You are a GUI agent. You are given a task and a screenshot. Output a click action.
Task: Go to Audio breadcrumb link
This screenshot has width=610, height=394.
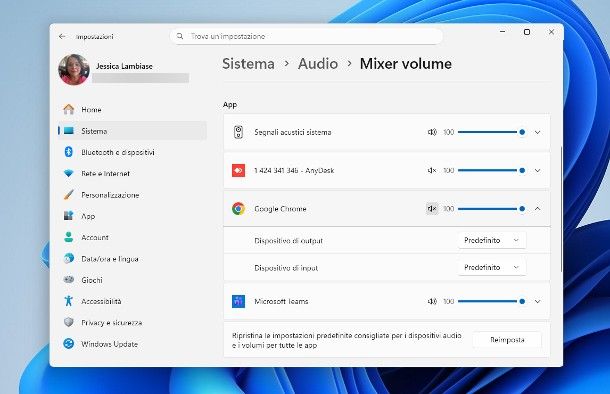(x=318, y=64)
